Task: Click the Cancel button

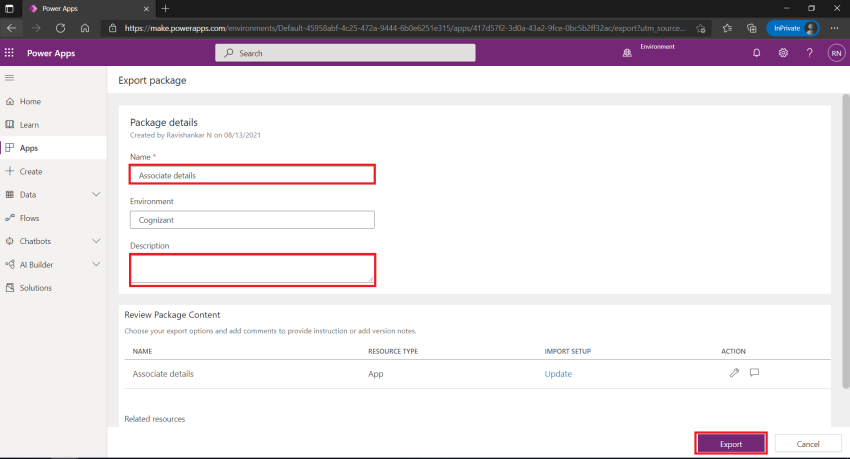Action: tap(808, 444)
